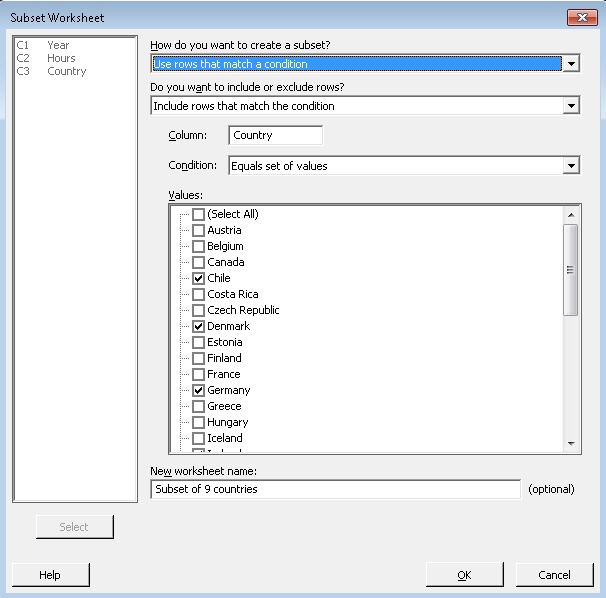Toggle the Germany checkbox off

point(199,390)
